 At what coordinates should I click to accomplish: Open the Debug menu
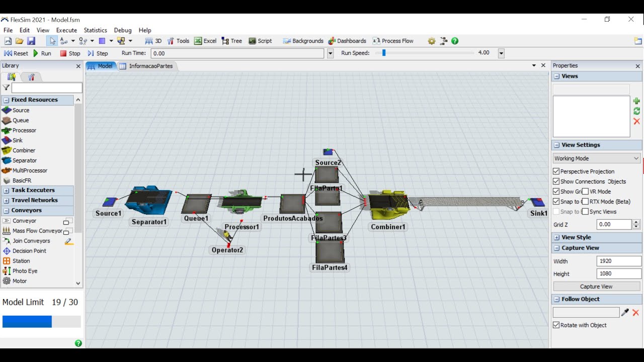pos(123,30)
